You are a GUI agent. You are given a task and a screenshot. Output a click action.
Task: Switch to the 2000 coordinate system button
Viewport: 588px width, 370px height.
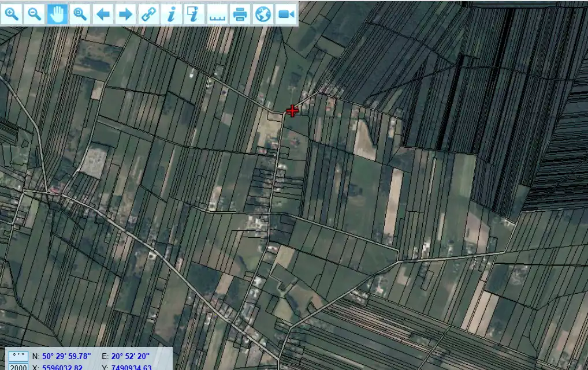click(18, 367)
